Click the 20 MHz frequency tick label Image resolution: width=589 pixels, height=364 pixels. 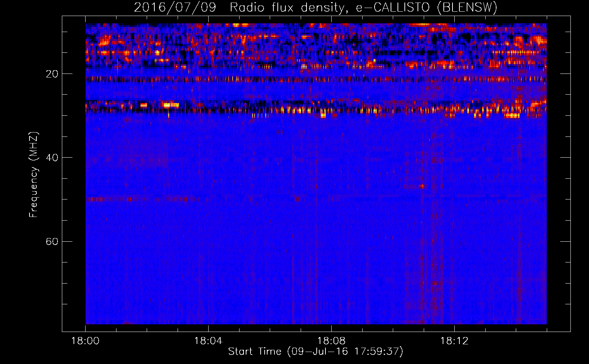[x=52, y=74]
